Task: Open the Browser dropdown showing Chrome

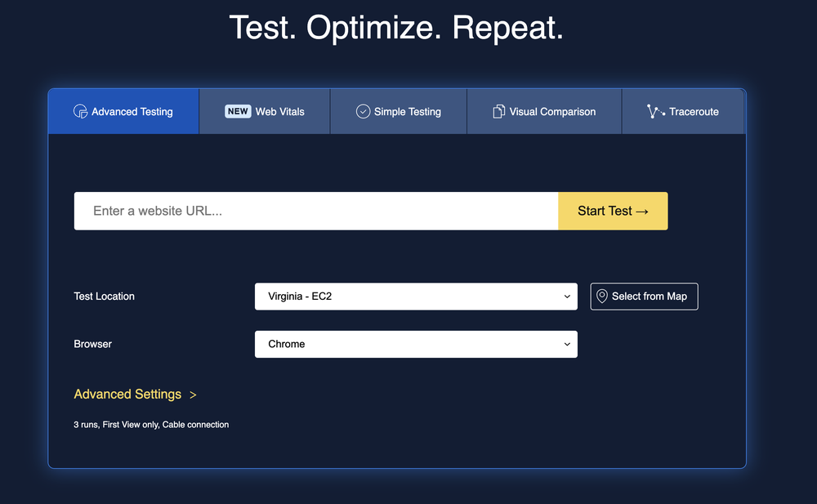Action: coord(416,344)
